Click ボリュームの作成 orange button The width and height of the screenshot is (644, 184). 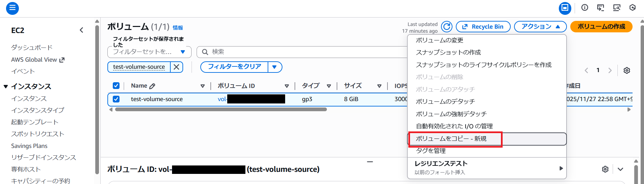601,27
